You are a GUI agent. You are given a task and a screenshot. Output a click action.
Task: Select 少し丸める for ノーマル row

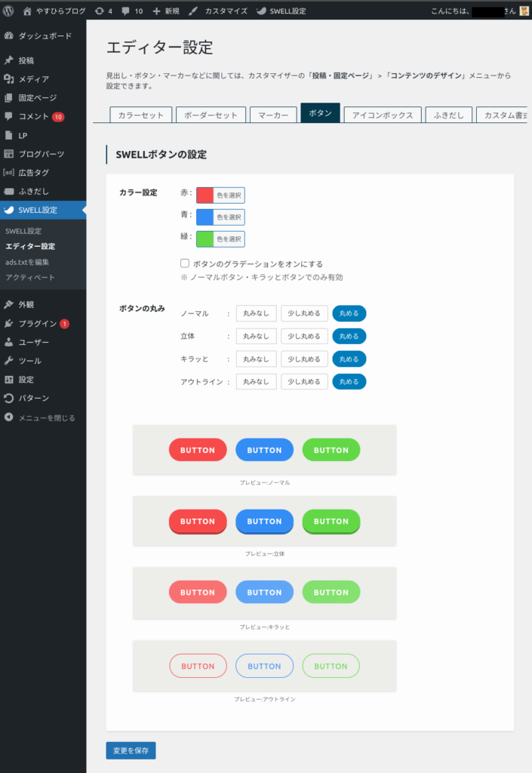click(304, 313)
